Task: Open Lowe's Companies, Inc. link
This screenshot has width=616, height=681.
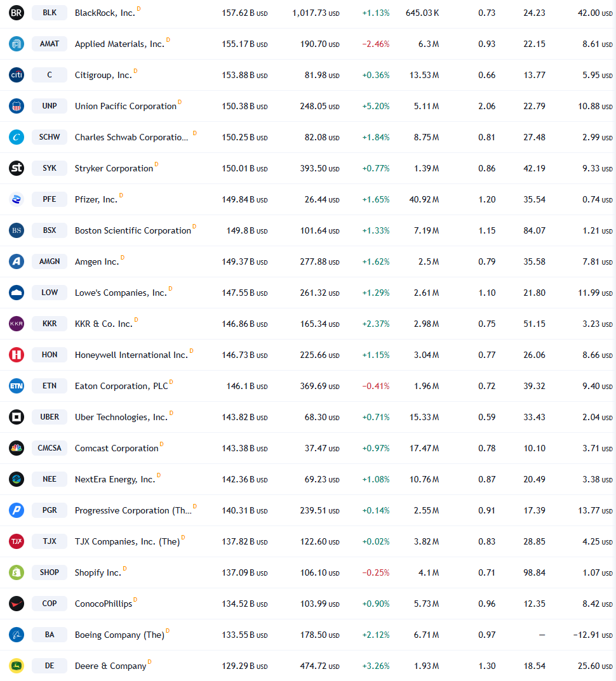Action: (121, 293)
